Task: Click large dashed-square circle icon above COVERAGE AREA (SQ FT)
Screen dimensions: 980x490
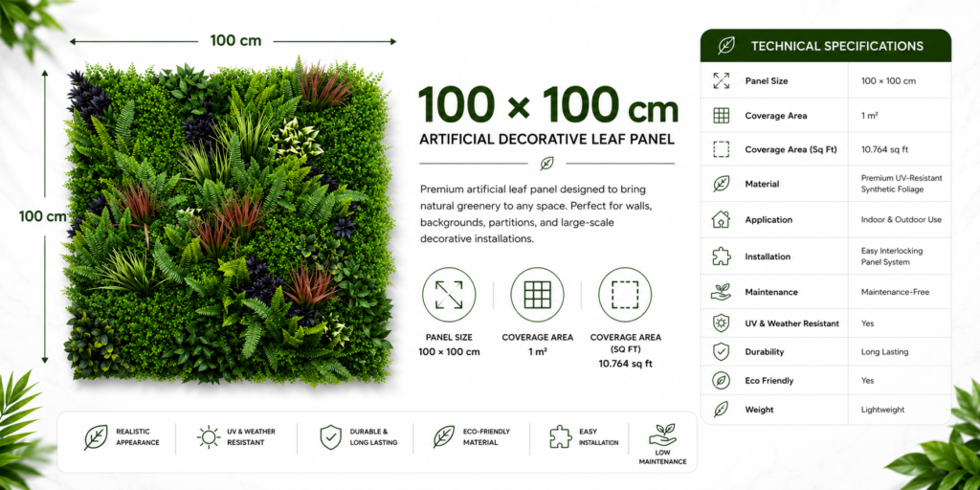Action: [x=625, y=294]
